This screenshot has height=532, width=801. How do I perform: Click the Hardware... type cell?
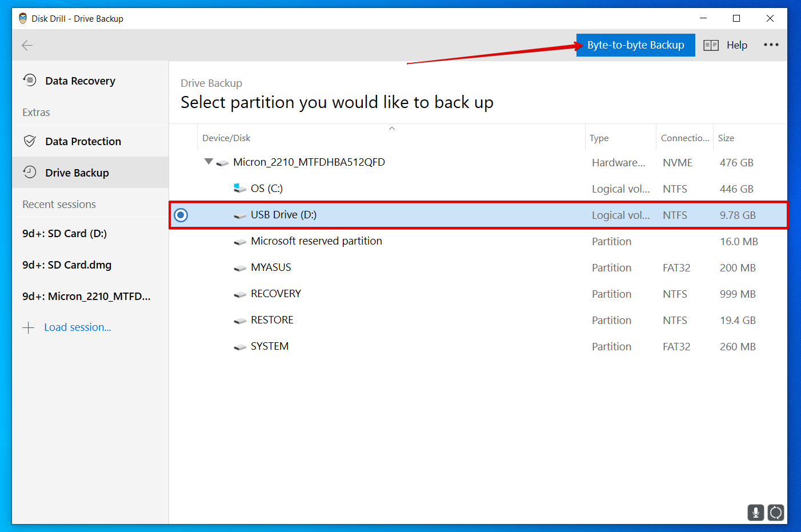click(x=619, y=163)
